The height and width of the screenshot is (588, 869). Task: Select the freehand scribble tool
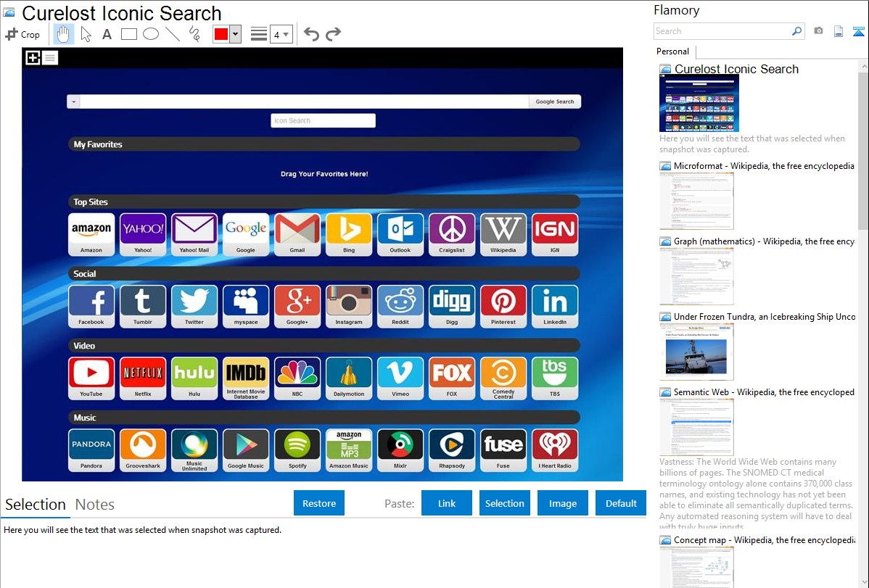point(194,34)
